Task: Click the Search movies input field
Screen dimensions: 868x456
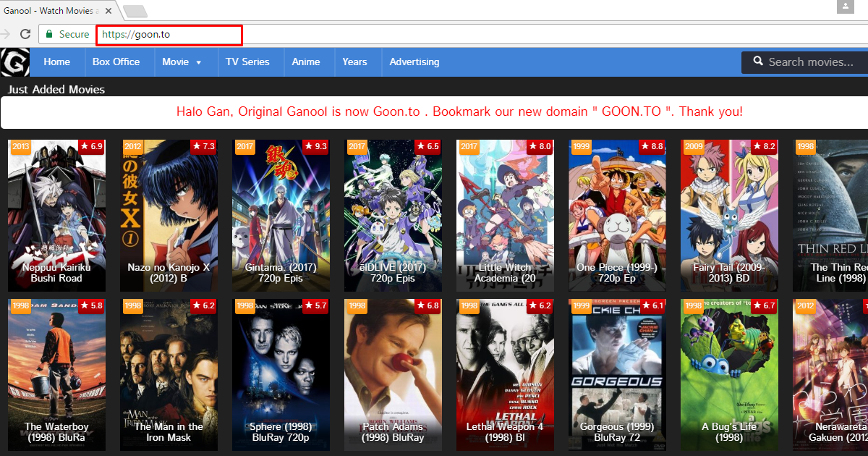Action: point(810,62)
